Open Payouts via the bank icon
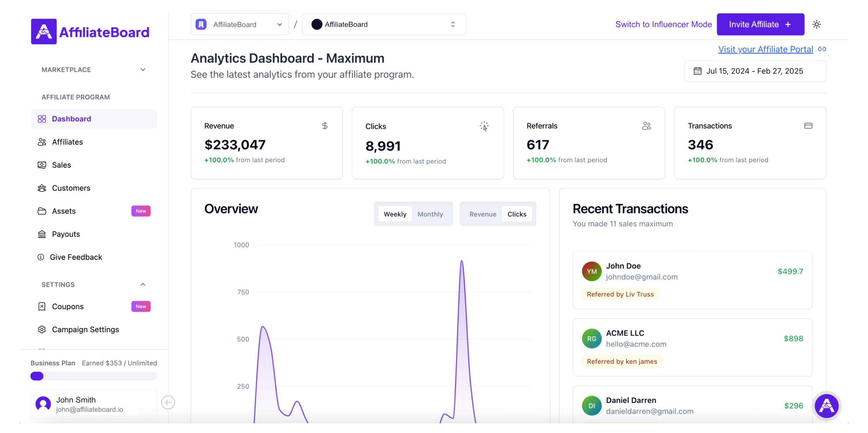This screenshot has width=868, height=433. point(41,234)
